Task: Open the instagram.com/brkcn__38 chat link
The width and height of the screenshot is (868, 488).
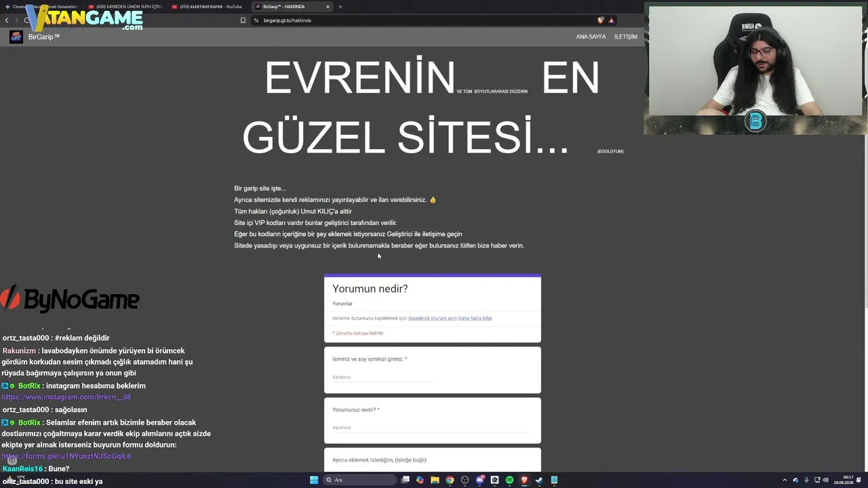Action: (x=66, y=397)
